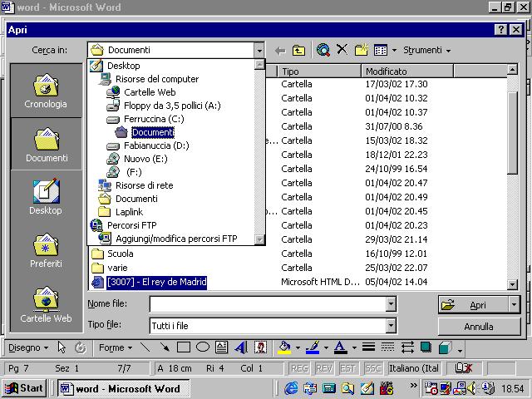
Task: Go up one folder level
Action: (x=298, y=51)
